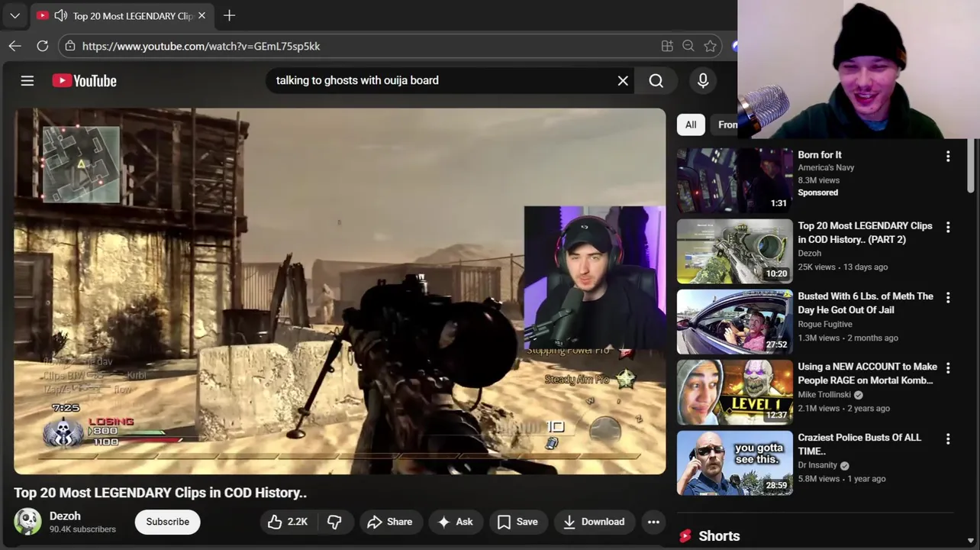Screen dimensions: 980x550
Task: Download this video
Action: (x=594, y=522)
